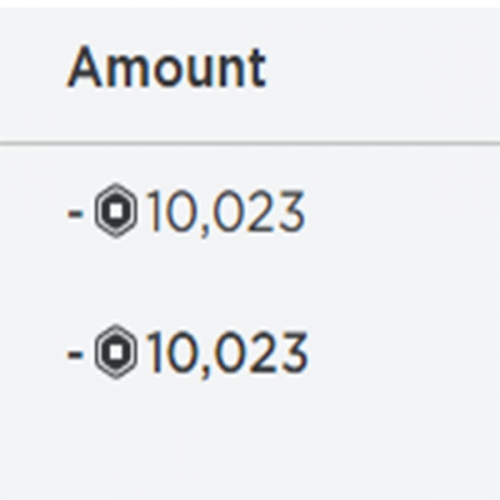Select the second row's 10,023 amount

(227, 353)
